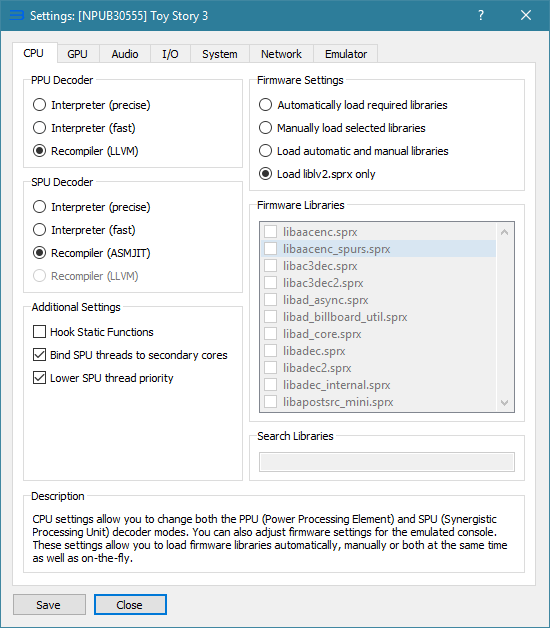Click the Save button

coord(49,604)
